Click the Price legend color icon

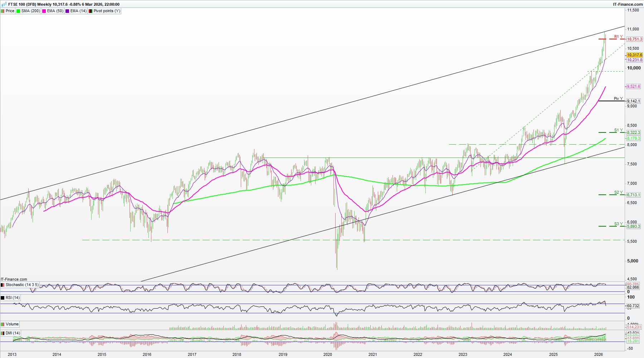(3, 11)
